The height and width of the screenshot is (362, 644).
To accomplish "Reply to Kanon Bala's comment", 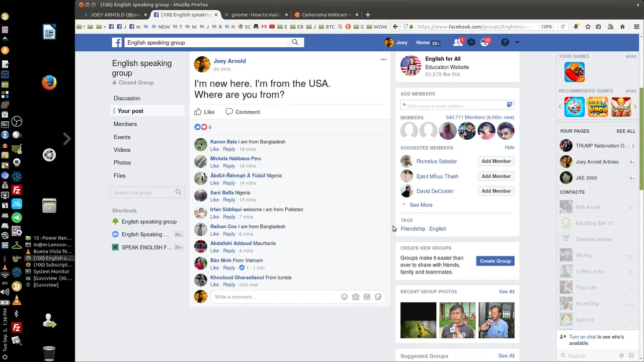I will [229, 149].
